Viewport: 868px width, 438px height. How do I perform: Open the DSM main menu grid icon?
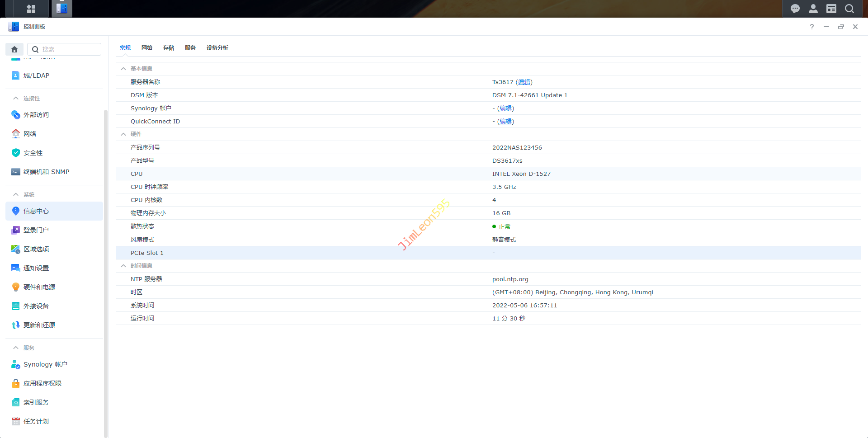click(31, 9)
